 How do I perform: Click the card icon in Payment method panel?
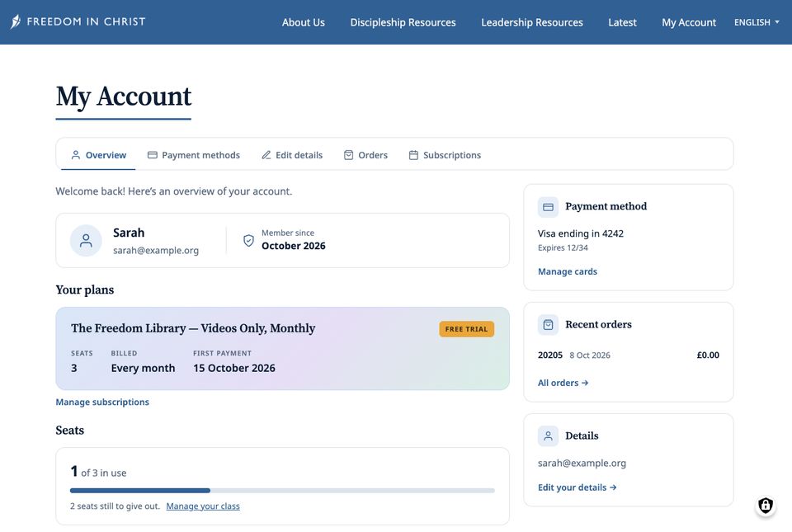point(548,207)
